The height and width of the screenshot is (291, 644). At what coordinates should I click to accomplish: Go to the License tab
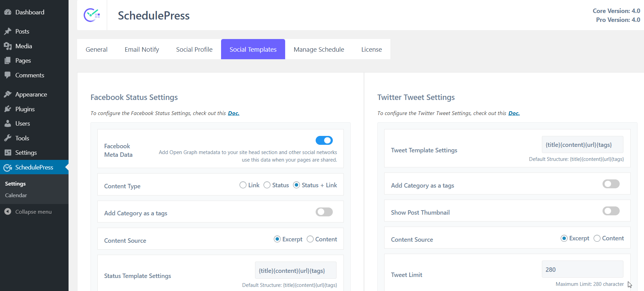372,49
